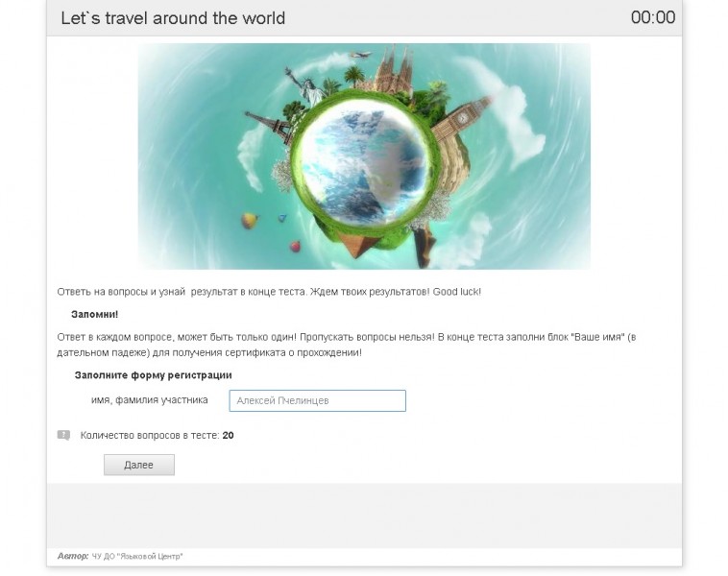
Task: Click the Earth sphere at the banner center
Action: pos(364,164)
